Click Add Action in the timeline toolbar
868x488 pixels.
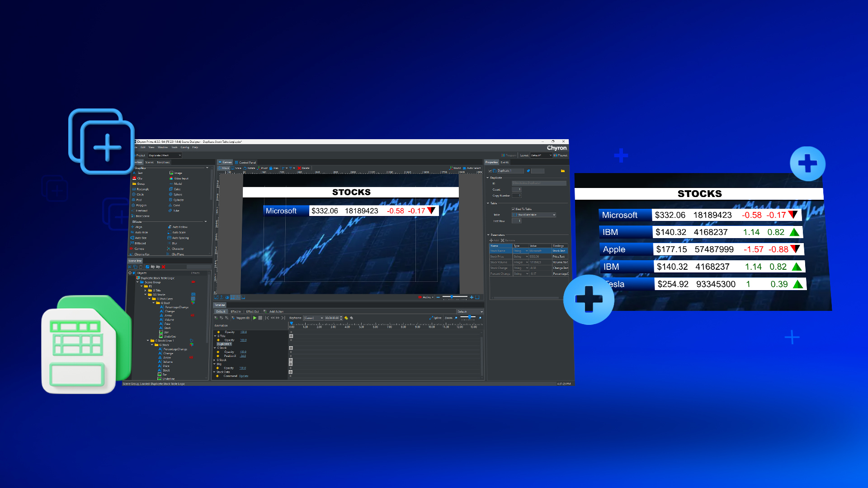(276, 311)
